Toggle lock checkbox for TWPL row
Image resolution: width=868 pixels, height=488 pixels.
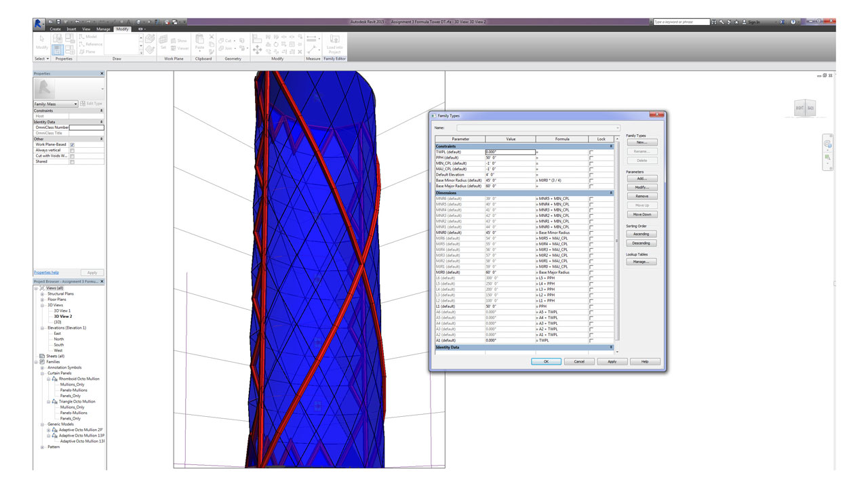[591, 152]
